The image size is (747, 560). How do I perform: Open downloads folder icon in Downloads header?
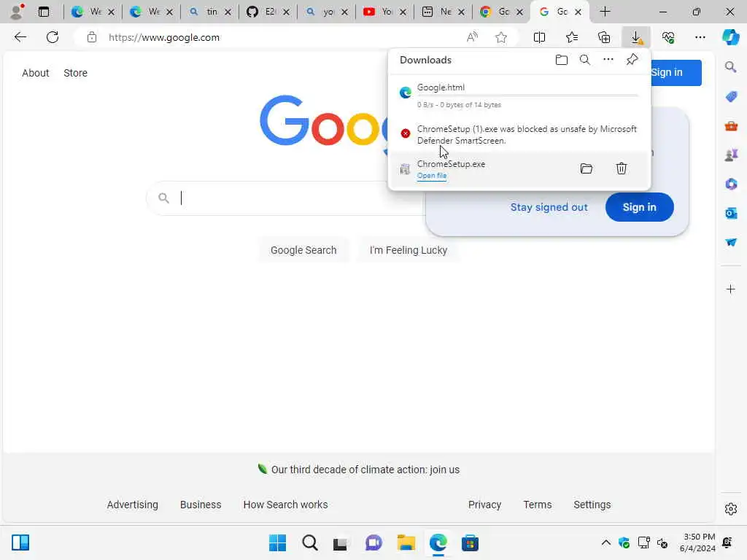click(562, 60)
